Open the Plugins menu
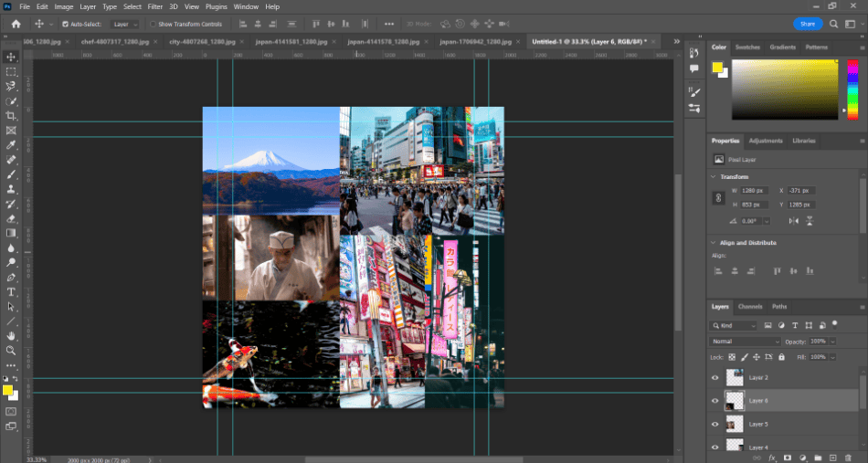Image resolution: width=868 pixels, height=463 pixels. [216, 6]
